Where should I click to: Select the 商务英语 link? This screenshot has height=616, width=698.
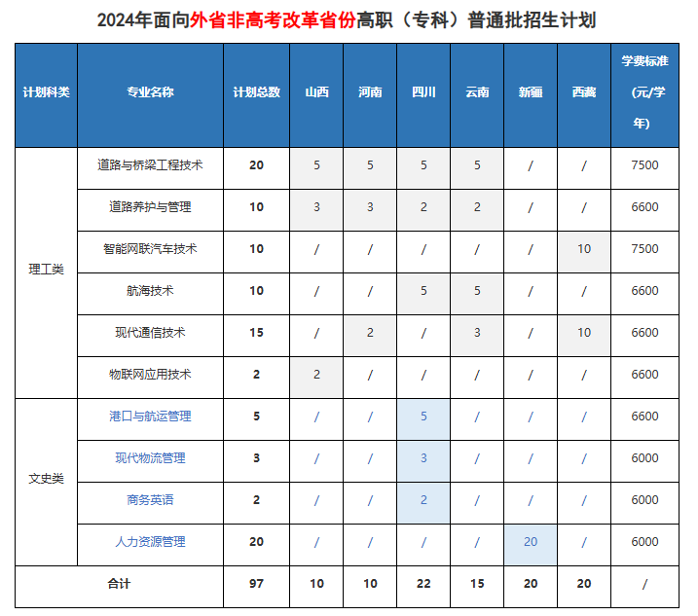(150, 500)
